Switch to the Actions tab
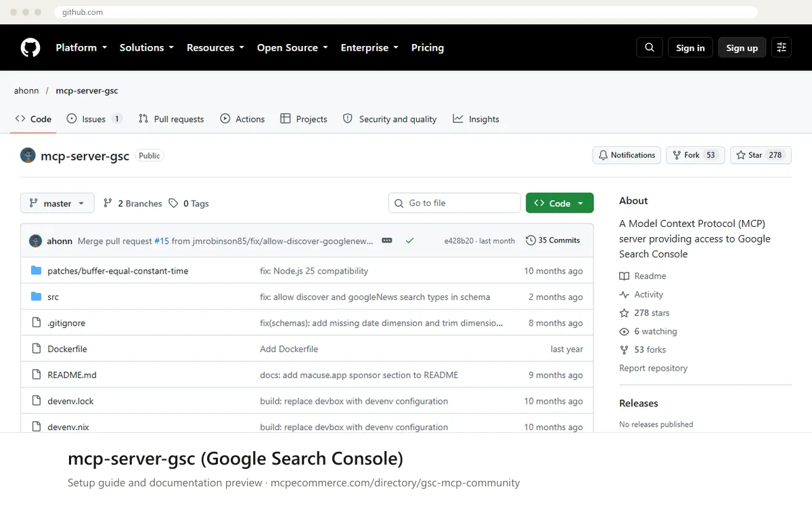This screenshot has height=508, width=812. (242, 119)
